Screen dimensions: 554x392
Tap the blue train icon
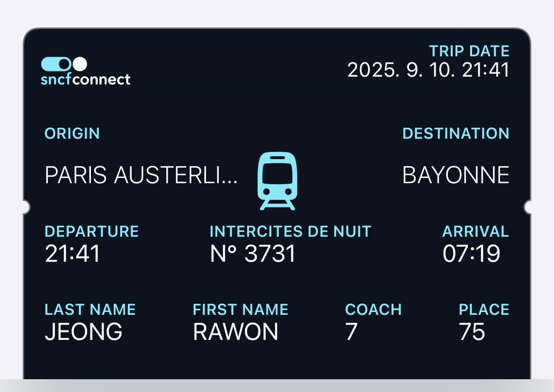(277, 180)
